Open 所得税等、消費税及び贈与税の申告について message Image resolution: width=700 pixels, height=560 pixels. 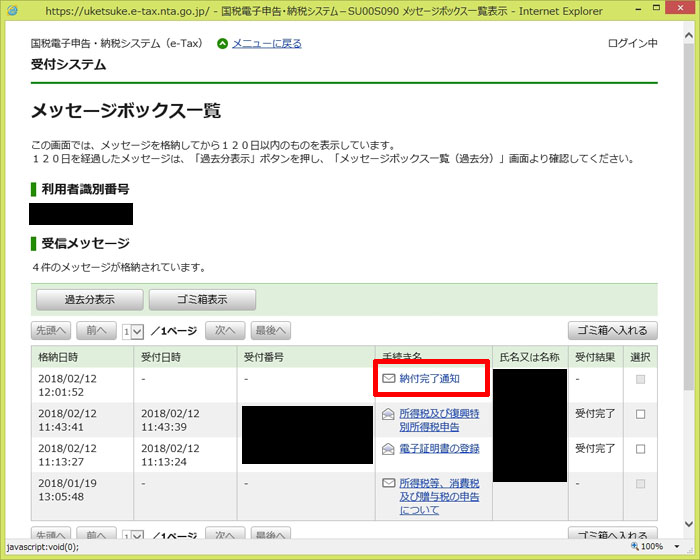(x=439, y=496)
